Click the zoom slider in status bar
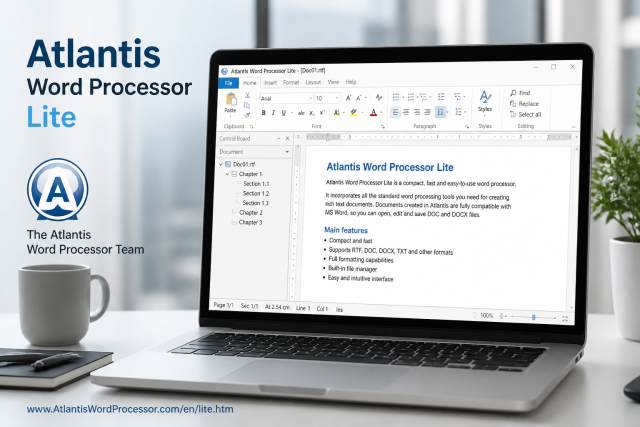The image size is (640, 427). (533, 317)
